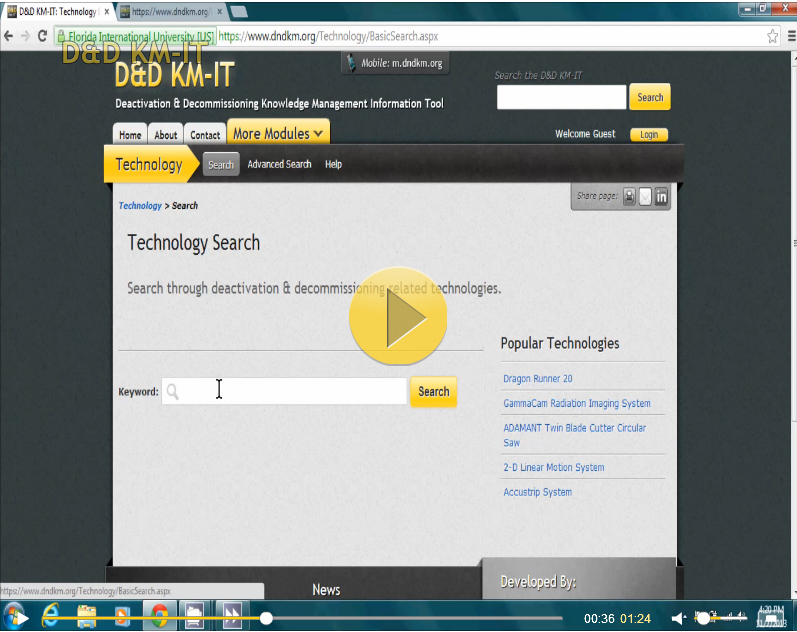Viewport: 797px width, 632px height.
Task: Click the Windows Media Player taskbar icon
Action: [x=122, y=615]
